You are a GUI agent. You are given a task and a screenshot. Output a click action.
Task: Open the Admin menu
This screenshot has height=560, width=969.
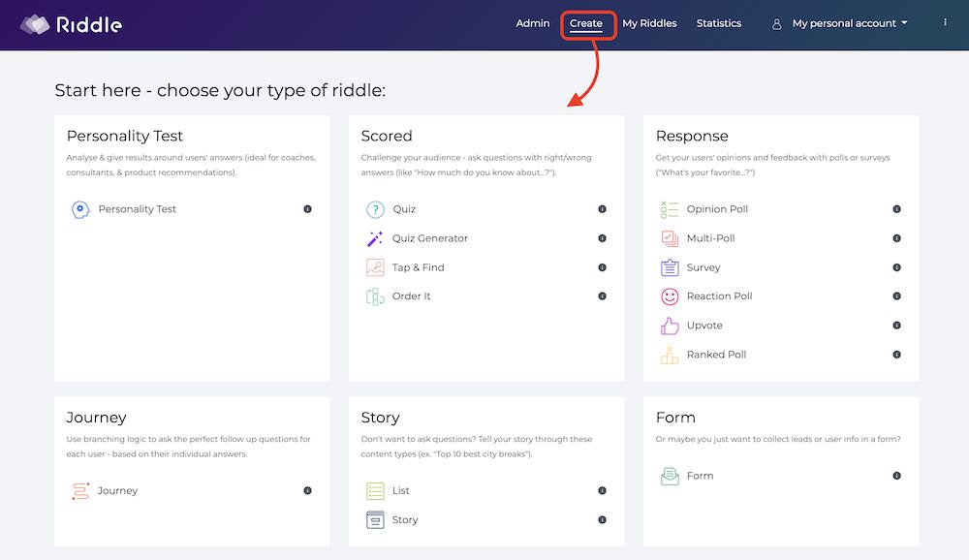[533, 23]
